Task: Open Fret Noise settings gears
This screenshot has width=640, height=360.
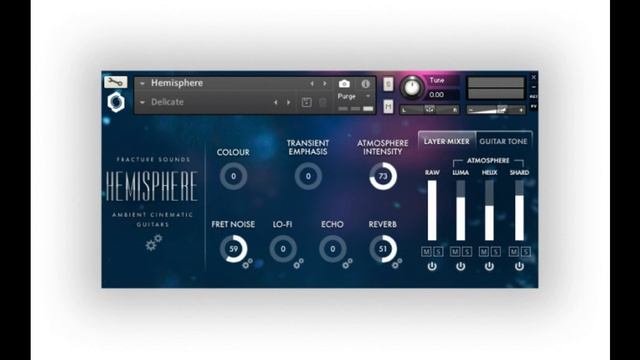Action: click(x=247, y=263)
